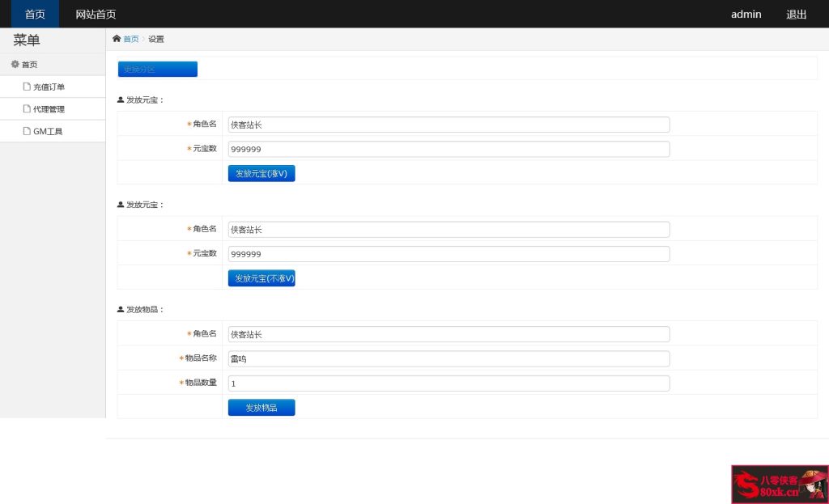Switch to the 首页 tab in top navigation
Screen dimensions: 829x504
pyautogui.click(x=34, y=14)
